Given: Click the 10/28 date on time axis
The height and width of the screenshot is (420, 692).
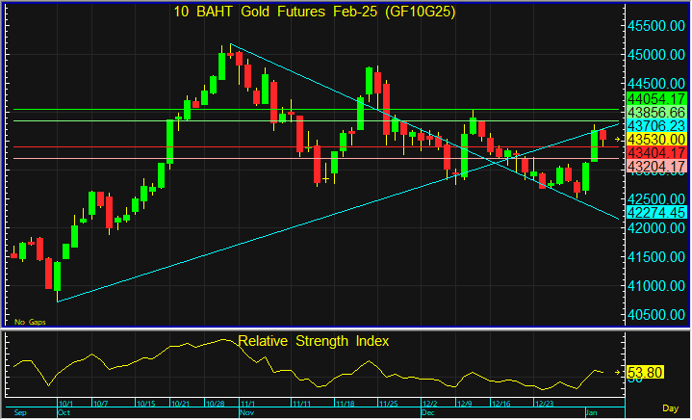Looking at the screenshot, I should click(x=216, y=403).
